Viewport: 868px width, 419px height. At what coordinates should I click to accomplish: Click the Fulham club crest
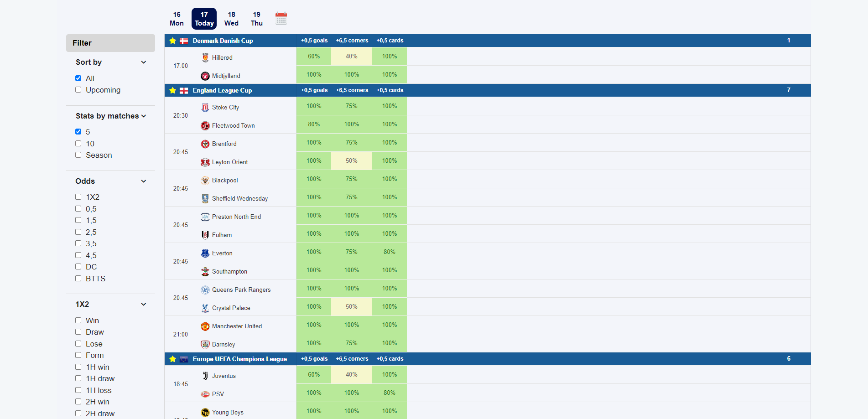[x=205, y=235]
